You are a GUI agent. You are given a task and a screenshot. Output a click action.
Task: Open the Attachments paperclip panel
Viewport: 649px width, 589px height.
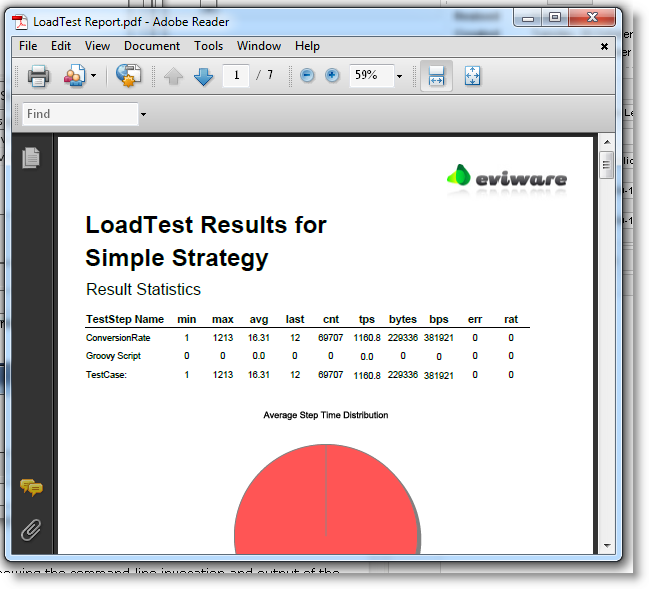click(31, 530)
